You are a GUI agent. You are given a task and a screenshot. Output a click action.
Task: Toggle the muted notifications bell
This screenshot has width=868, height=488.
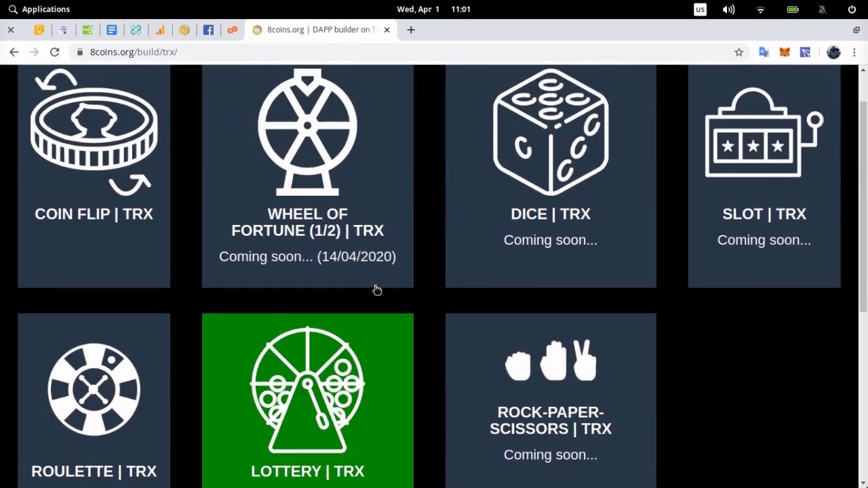point(822,9)
